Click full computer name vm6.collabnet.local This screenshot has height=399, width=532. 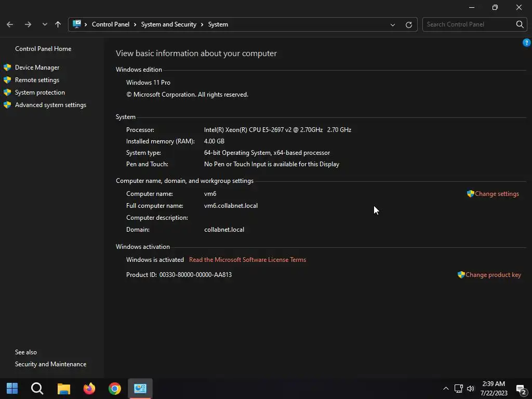(x=231, y=206)
